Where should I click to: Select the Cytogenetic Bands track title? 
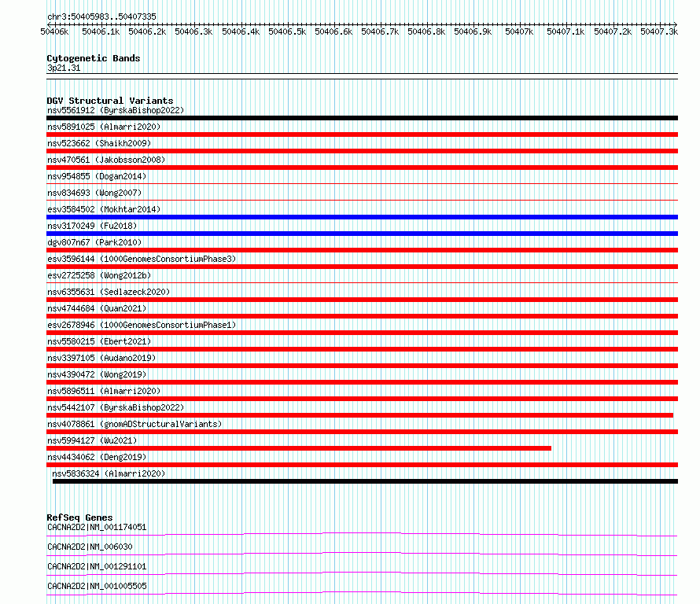pyautogui.click(x=94, y=58)
